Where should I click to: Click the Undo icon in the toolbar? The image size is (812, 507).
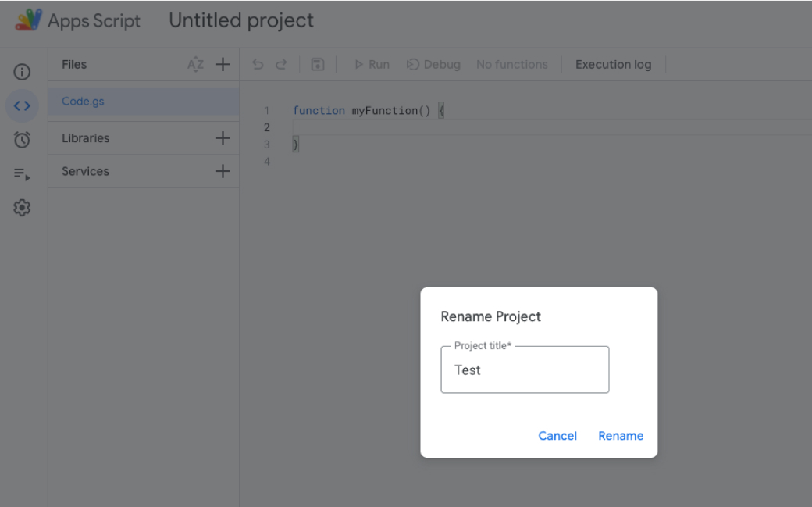[x=258, y=64]
